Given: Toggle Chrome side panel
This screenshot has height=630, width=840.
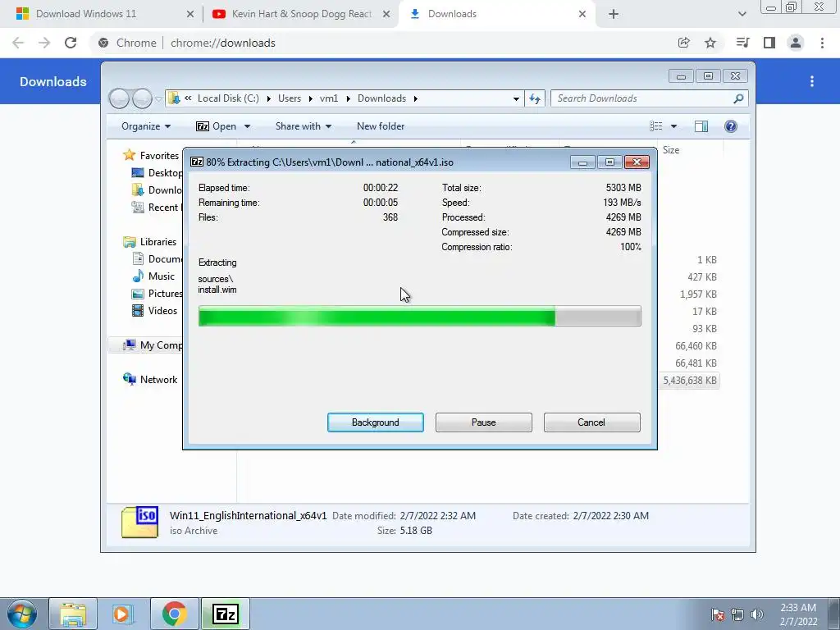Looking at the screenshot, I should [769, 43].
